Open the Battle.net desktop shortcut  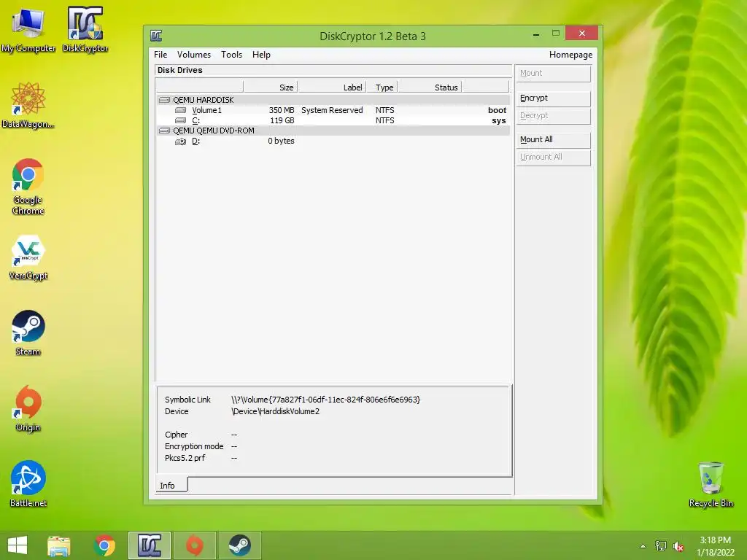coord(28,484)
